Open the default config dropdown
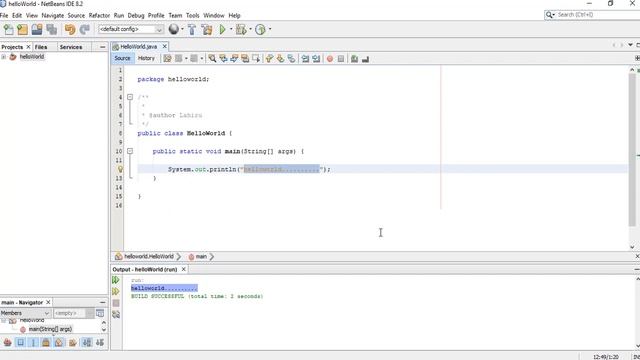This screenshot has height=360, width=640. (131, 29)
